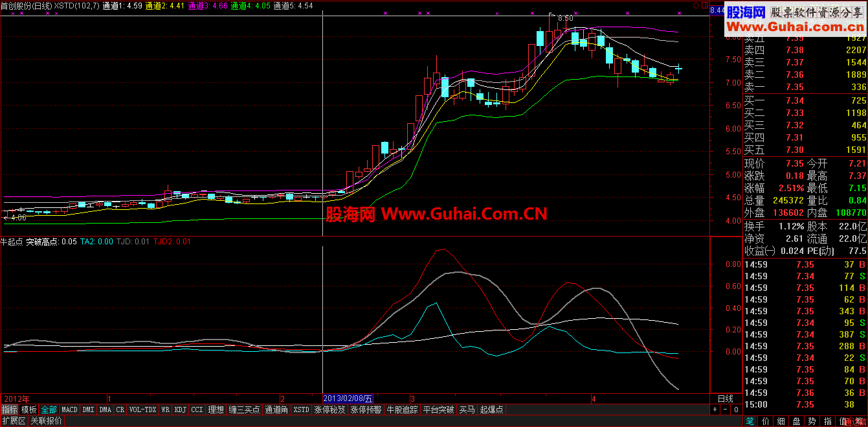
Task: Switch to the 价 price tab
Action: [766, 421]
